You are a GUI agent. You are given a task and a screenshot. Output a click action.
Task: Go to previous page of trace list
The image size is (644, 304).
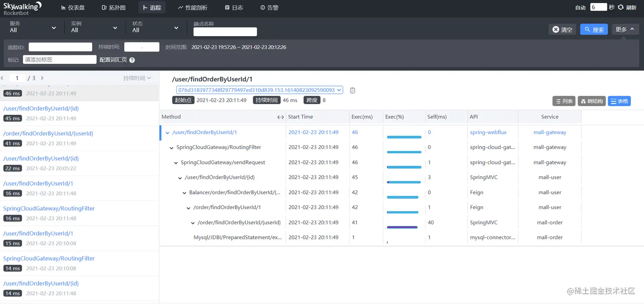click(2, 78)
